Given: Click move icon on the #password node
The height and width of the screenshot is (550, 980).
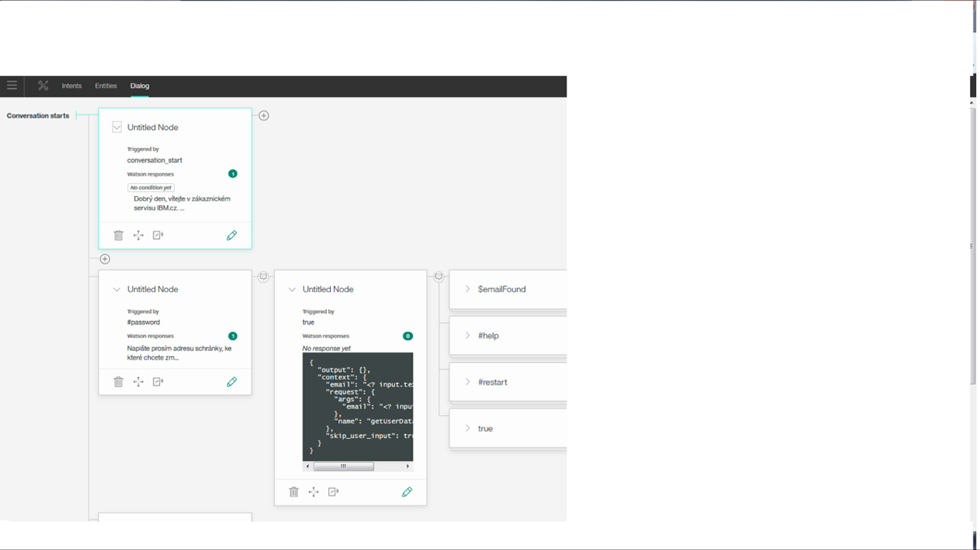Looking at the screenshot, I should 138,382.
